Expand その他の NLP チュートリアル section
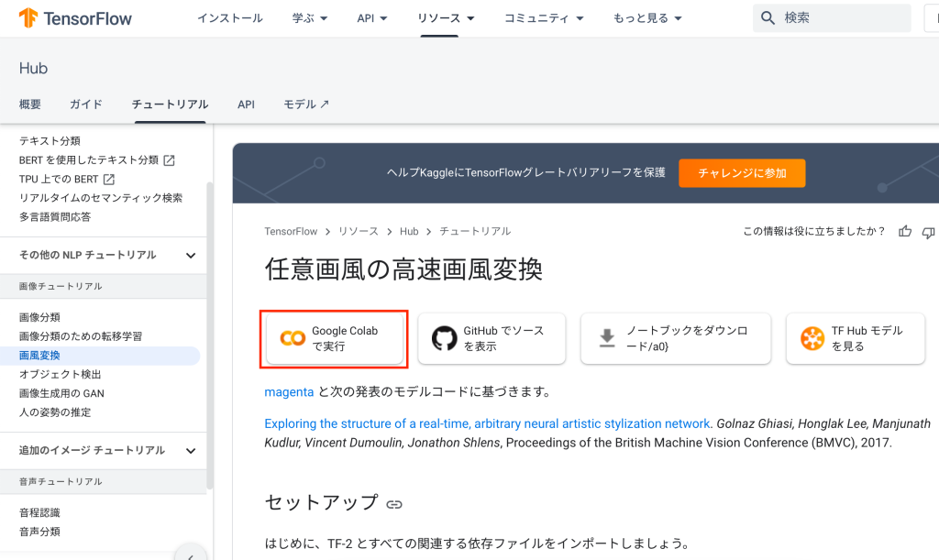Image resolution: width=939 pixels, height=560 pixels. click(x=191, y=255)
